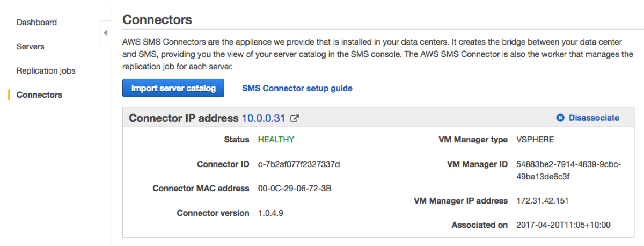Open the external link icon beside 10.0.0.31
Viewport: 644px width, 246px height.
(295, 118)
